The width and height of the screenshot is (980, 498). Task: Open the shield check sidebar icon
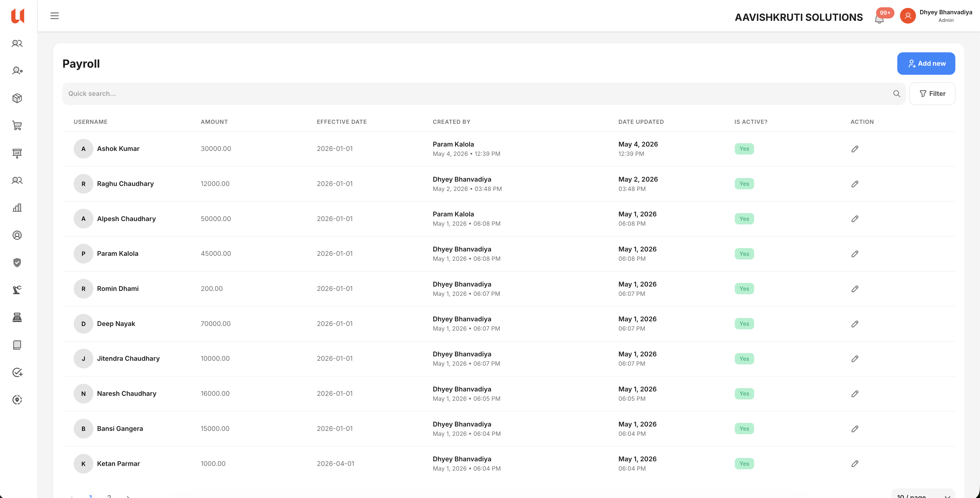(x=17, y=262)
